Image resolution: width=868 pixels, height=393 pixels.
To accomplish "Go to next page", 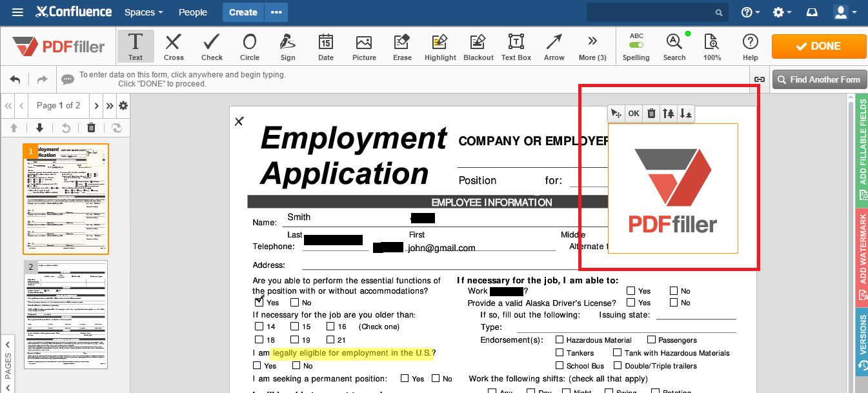I will (x=96, y=106).
